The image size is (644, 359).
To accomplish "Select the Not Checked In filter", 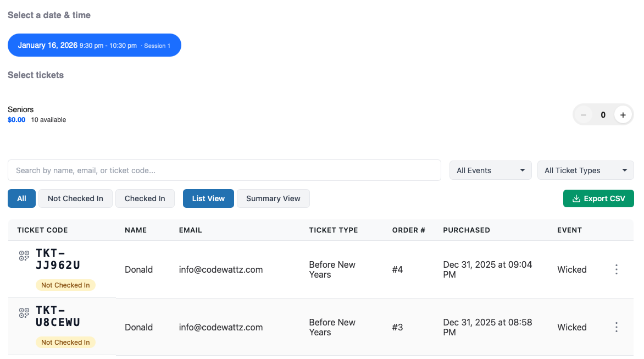I will [x=75, y=198].
